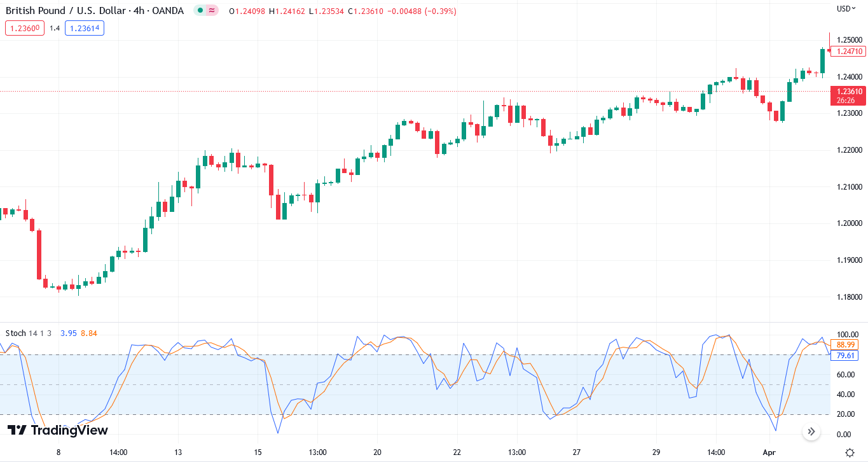Click the TradingView logo
868x462 pixels.
click(x=58, y=431)
